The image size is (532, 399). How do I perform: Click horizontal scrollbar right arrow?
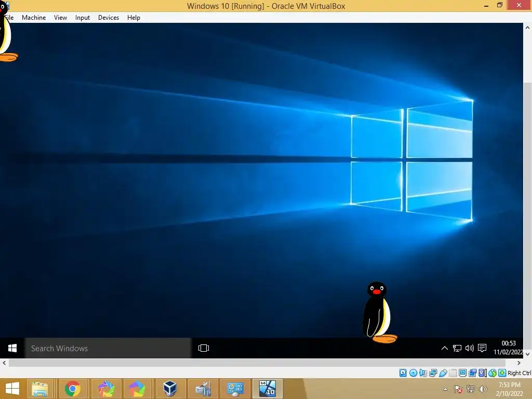coord(519,363)
